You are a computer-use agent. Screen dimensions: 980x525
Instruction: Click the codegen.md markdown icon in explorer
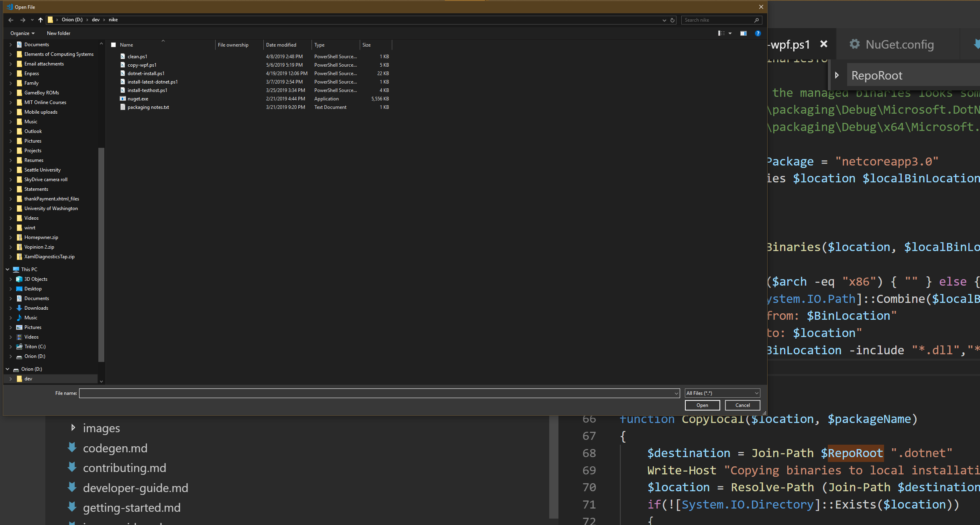[72, 447]
